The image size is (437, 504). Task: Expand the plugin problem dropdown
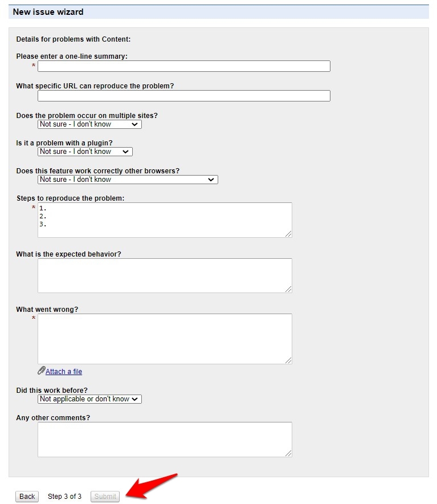(x=85, y=152)
